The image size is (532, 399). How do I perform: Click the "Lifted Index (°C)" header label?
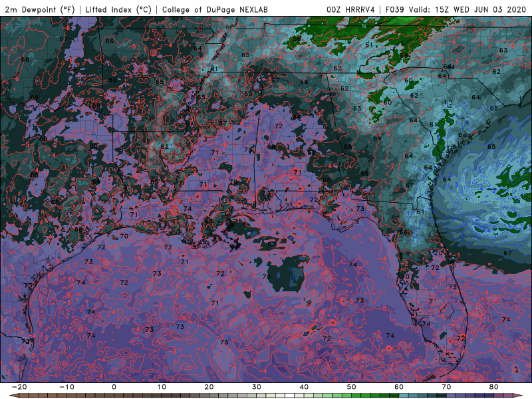coord(118,9)
